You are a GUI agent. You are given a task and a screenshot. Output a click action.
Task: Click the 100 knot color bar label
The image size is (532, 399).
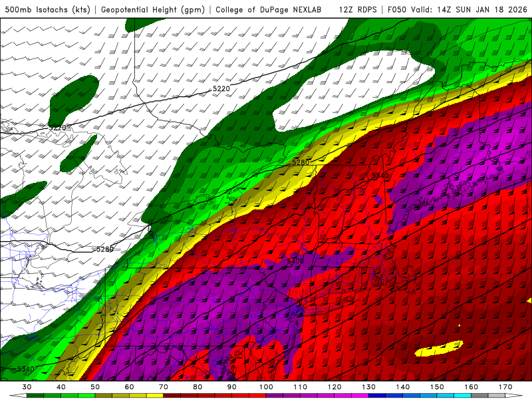266,387
